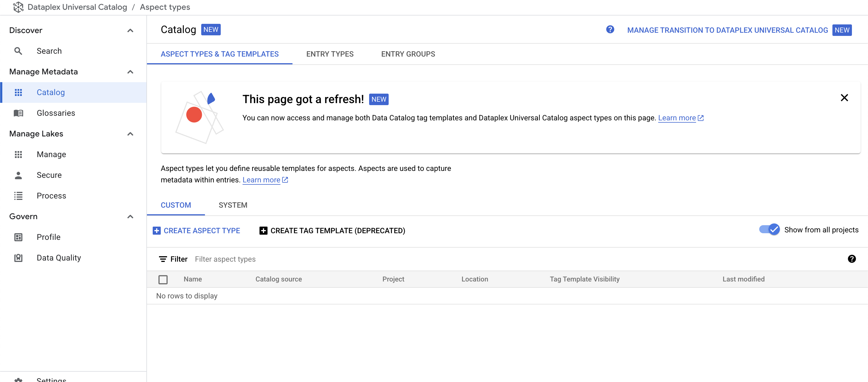Click the filter help question mark icon
This screenshot has width=868, height=382.
[x=851, y=259]
